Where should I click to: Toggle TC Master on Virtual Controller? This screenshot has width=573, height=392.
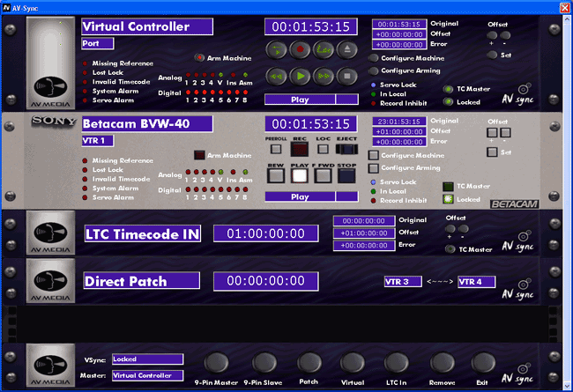coord(448,89)
